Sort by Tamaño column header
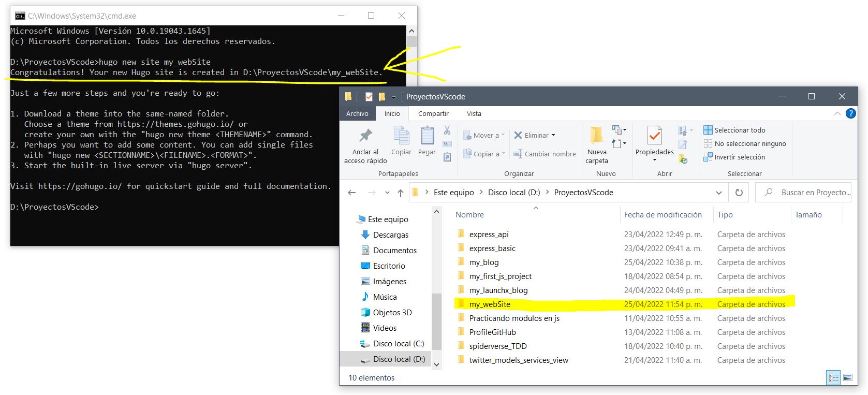 808,215
